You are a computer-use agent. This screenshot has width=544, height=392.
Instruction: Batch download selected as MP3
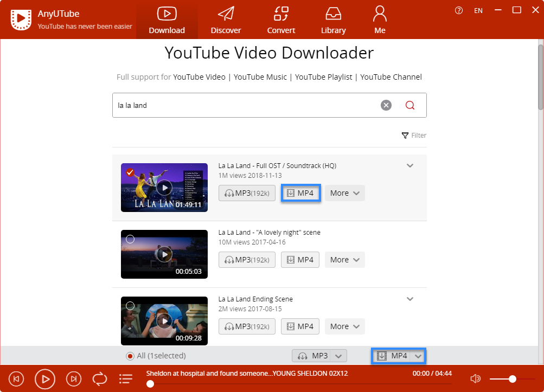[311, 356]
